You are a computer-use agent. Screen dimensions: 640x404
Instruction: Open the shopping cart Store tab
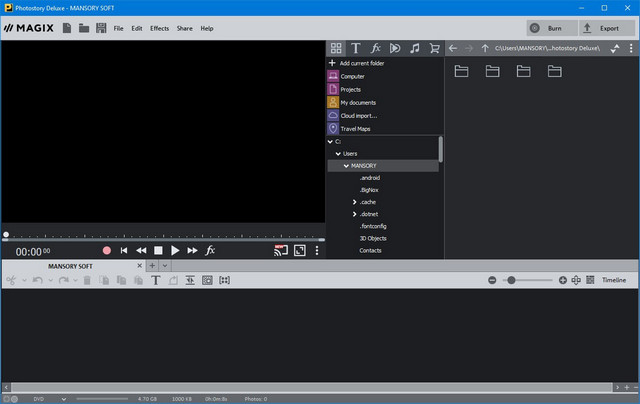[434, 48]
